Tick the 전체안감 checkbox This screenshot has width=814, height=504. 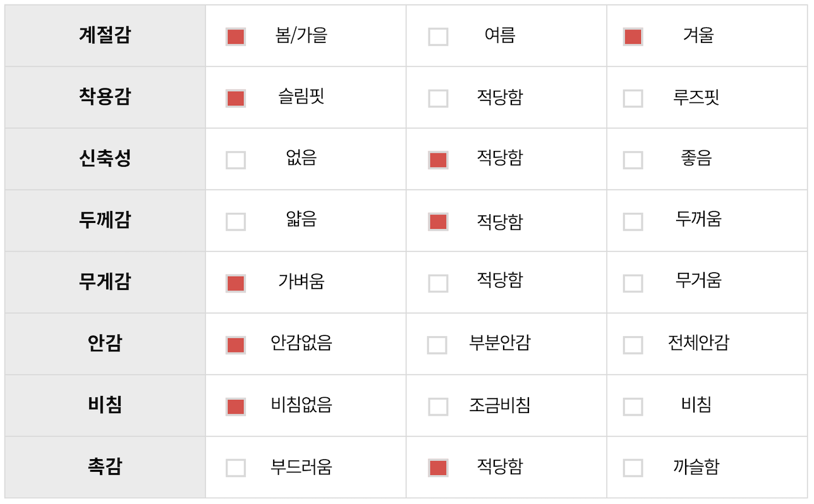pyautogui.click(x=633, y=345)
